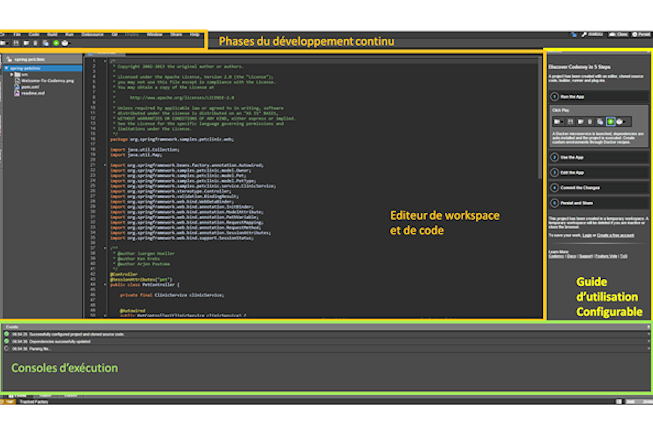
Task: Click the 'Create a free account' link
Action: click(x=624, y=235)
